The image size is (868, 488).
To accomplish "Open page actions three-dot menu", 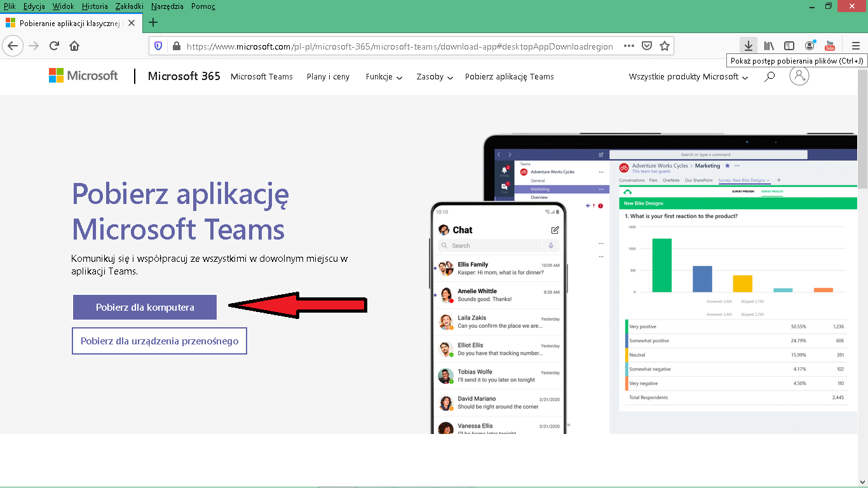I will tap(629, 46).
